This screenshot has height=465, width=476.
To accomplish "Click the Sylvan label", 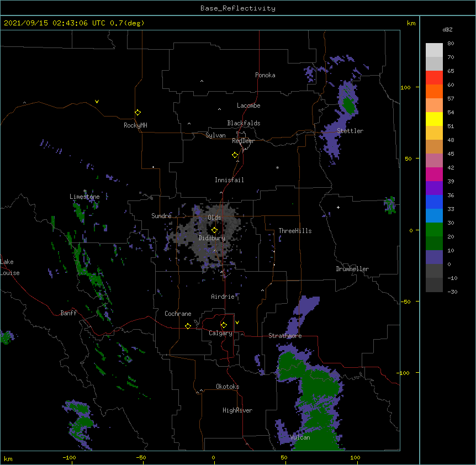I will click(x=215, y=135).
